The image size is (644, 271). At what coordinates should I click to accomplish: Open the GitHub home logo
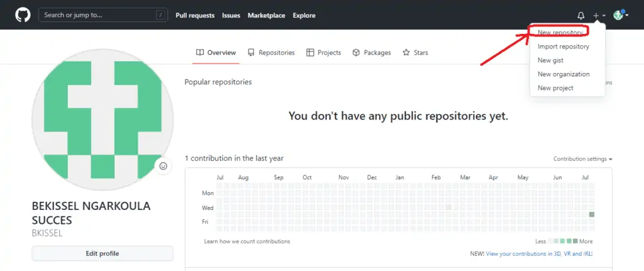23,15
